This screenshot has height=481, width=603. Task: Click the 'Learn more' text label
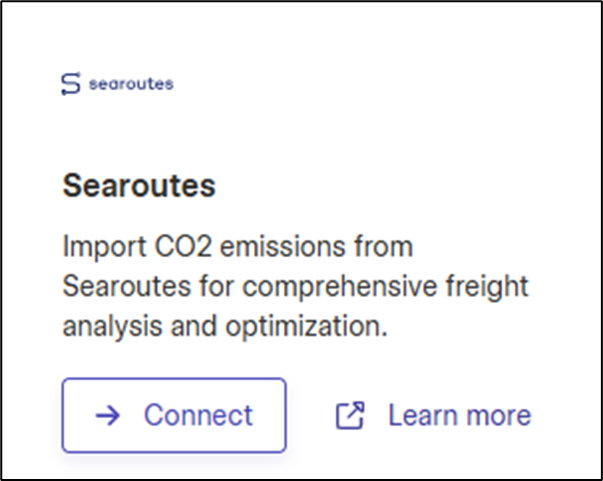pyautogui.click(x=460, y=415)
